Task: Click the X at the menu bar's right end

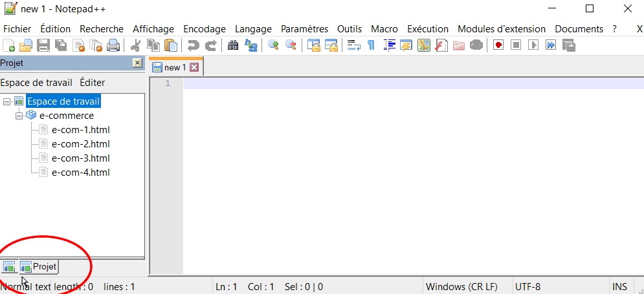Action: 639,29
